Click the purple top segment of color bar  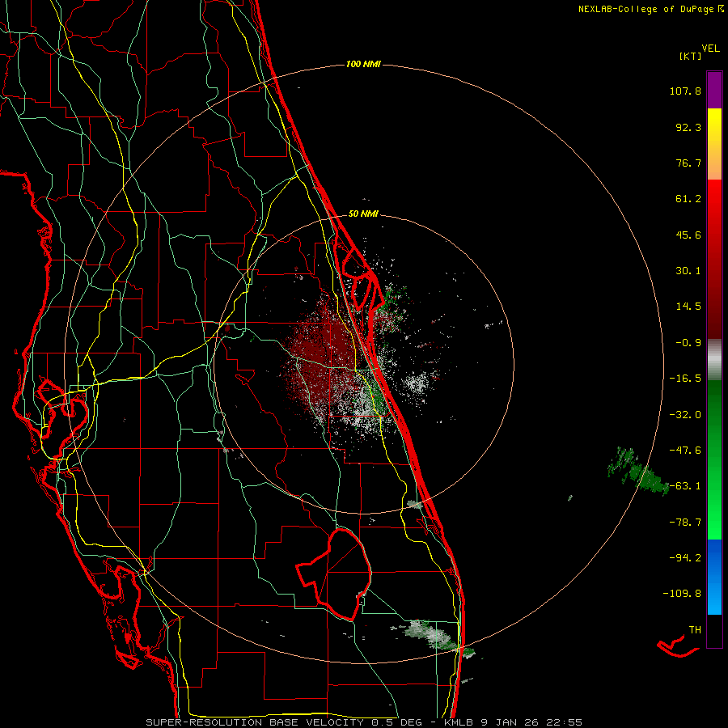(714, 90)
